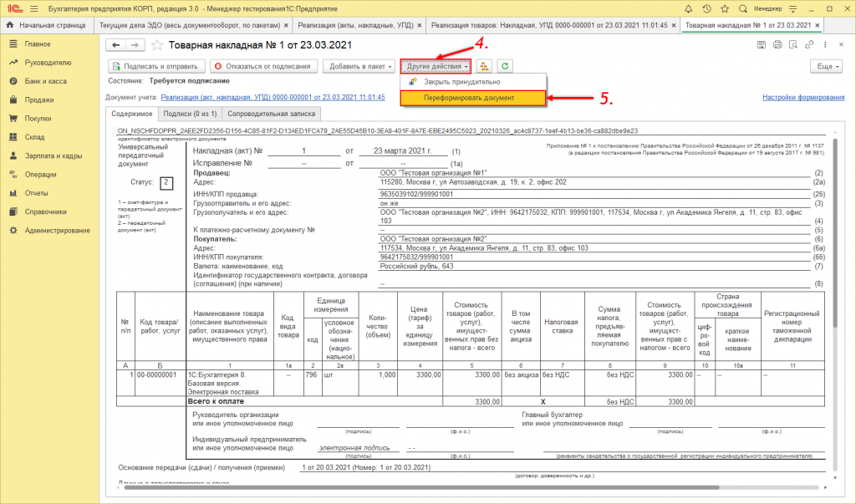The width and height of the screenshot is (856, 504).
Task: Click the vertical scrollbar of the document
Action: (834, 232)
